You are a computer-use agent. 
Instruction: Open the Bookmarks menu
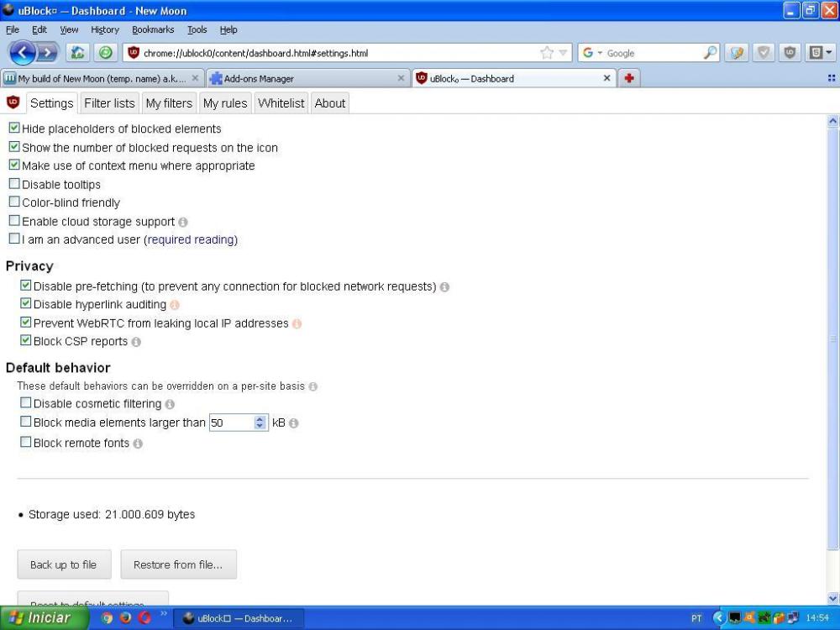pos(153,29)
